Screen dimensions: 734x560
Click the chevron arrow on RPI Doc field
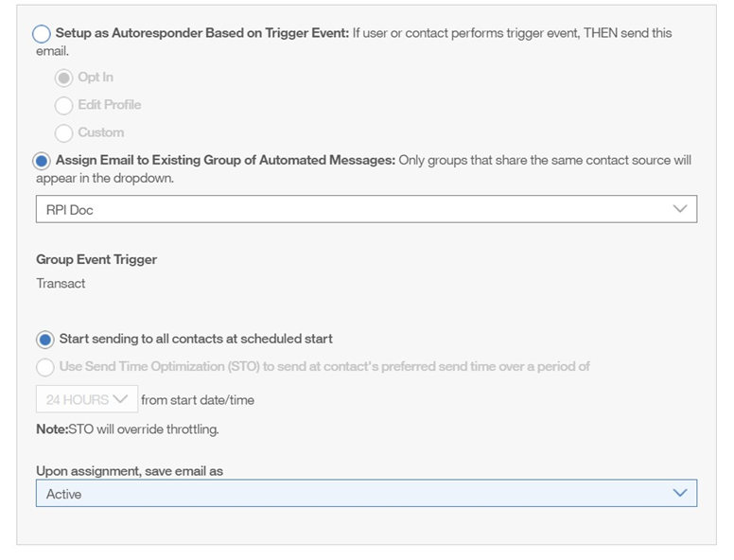point(679,210)
